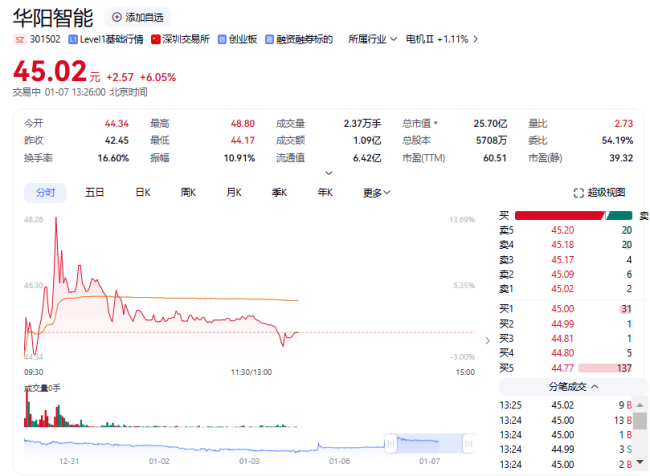The image size is (650, 476).
Task: Click the China flag icon by 深圳交易所
Action: pos(155,39)
